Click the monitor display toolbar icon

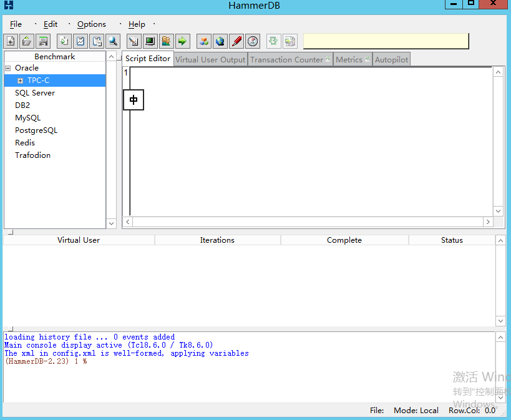click(x=150, y=41)
